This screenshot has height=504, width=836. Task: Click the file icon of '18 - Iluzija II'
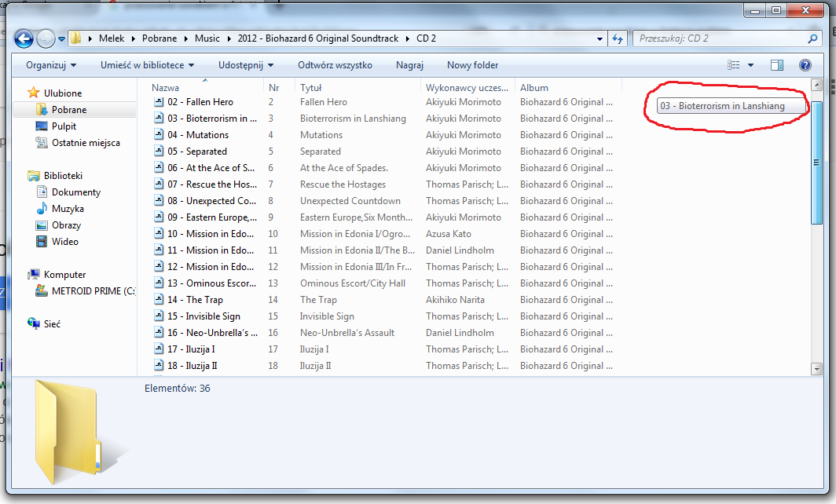pos(159,366)
